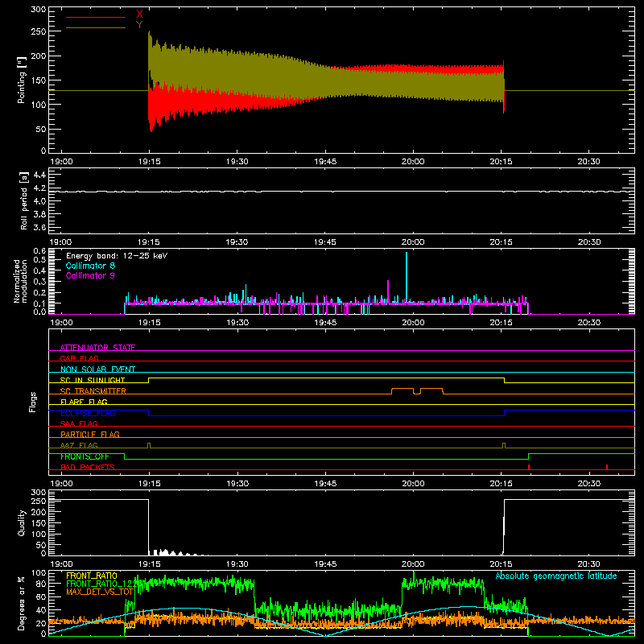Viewport: 644px width, 644px height.
Task: Click the 20:00 tick label below Pointing plot
Action: [413, 162]
